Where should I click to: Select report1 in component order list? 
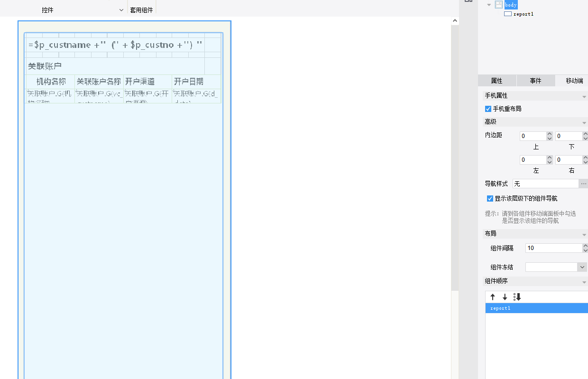point(536,308)
